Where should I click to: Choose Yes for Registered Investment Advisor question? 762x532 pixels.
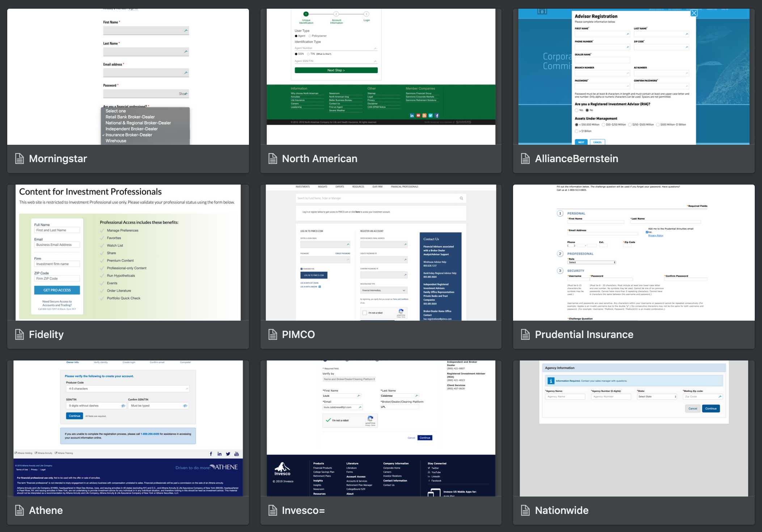[x=577, y=110]
